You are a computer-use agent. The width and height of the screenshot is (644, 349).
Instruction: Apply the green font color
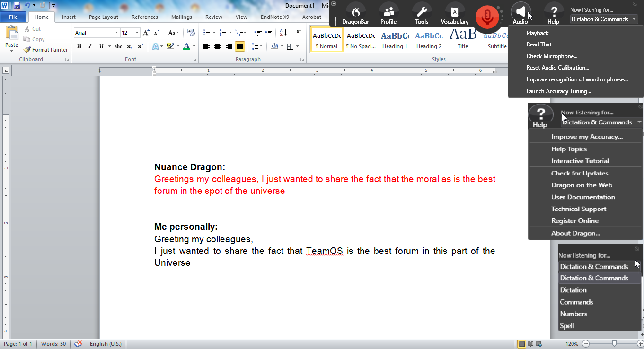tap(186, 46)
